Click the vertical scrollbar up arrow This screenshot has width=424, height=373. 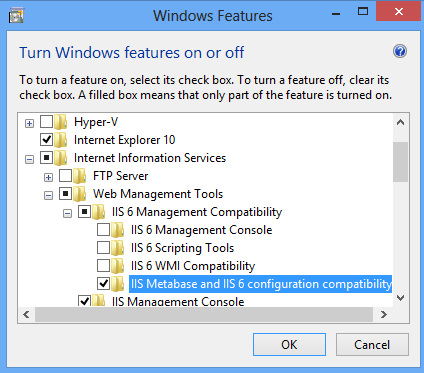click(401, 122)
